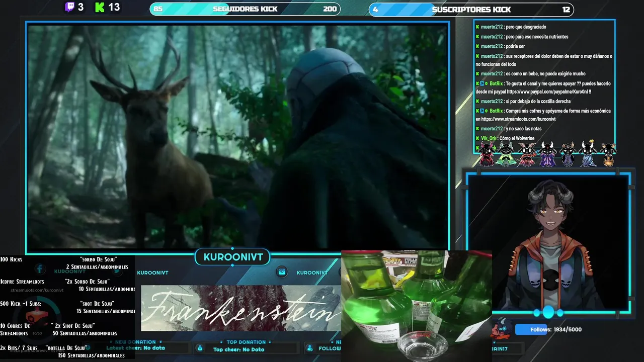Click the KUROONIVT name badge
The width and height of the screenshot is (644, 362).
233,257
